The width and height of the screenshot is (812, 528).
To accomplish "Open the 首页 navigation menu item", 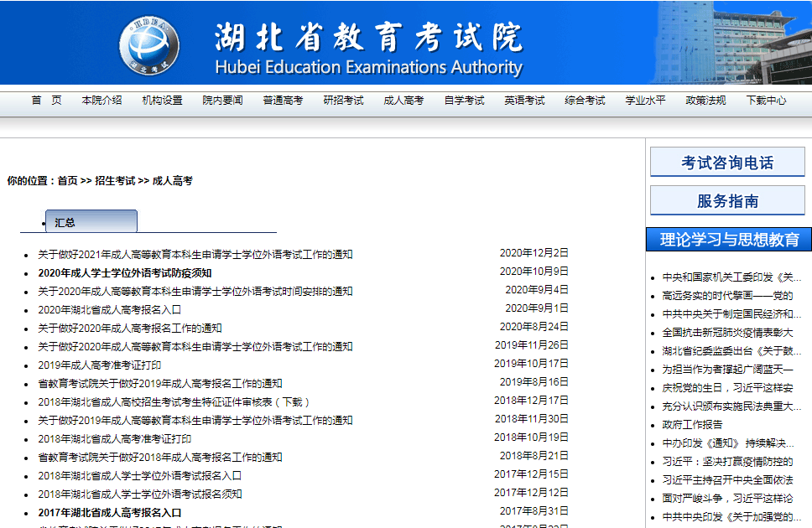I will tap(44, 100).
